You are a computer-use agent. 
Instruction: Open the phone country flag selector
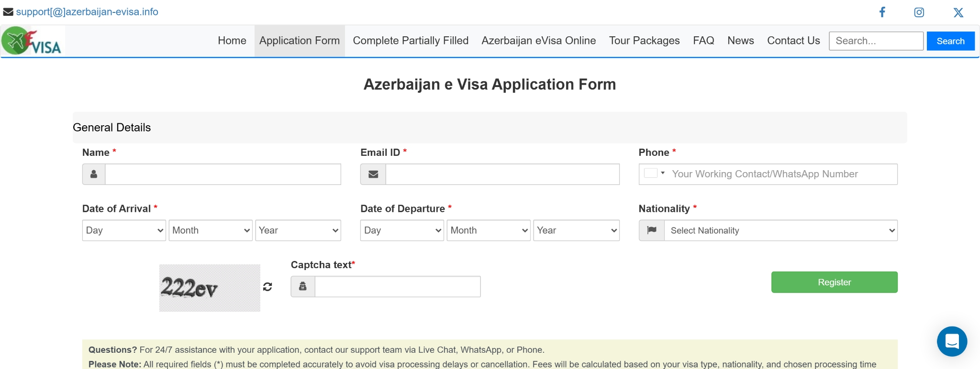pyautogui.click(x=654, y=174)
